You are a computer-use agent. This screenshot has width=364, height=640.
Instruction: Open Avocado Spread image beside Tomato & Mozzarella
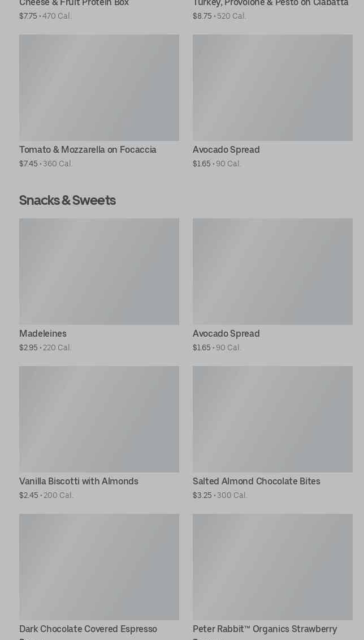tap(272, 88)
